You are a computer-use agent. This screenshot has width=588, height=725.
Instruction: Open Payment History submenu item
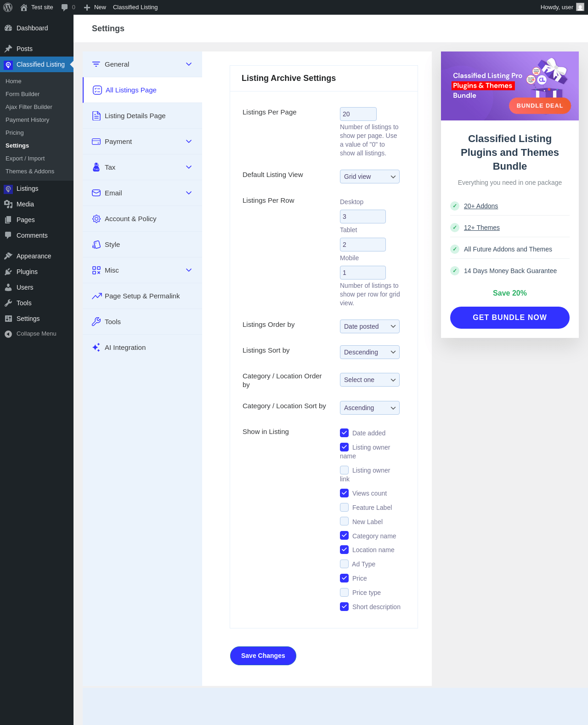(27, 120)
